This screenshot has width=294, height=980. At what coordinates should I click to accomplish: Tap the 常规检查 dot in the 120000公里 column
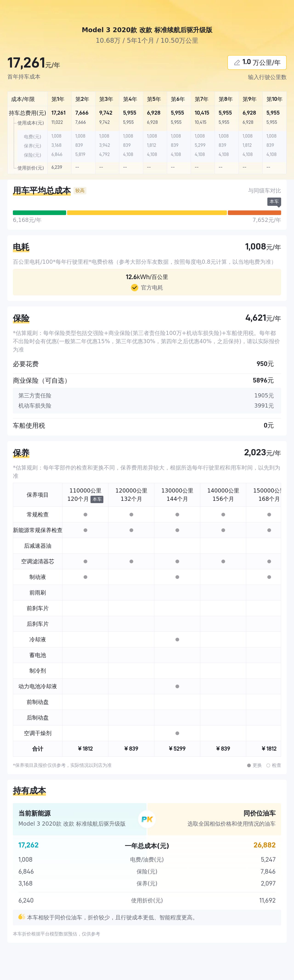coord(131,515)
